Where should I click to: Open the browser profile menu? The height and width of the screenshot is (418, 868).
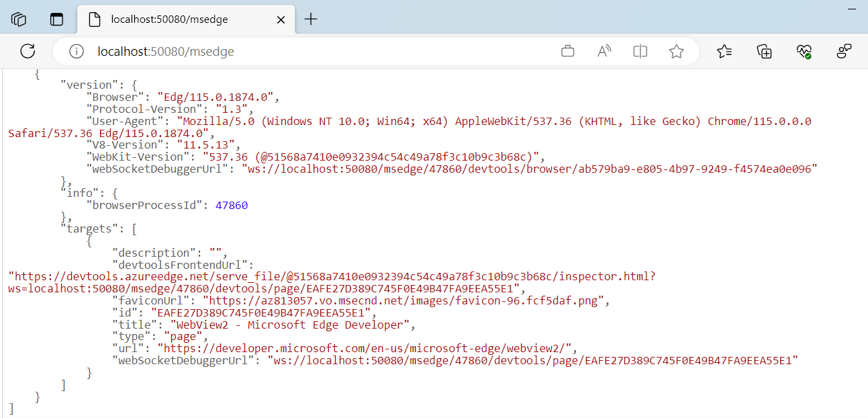click(844, 51)
